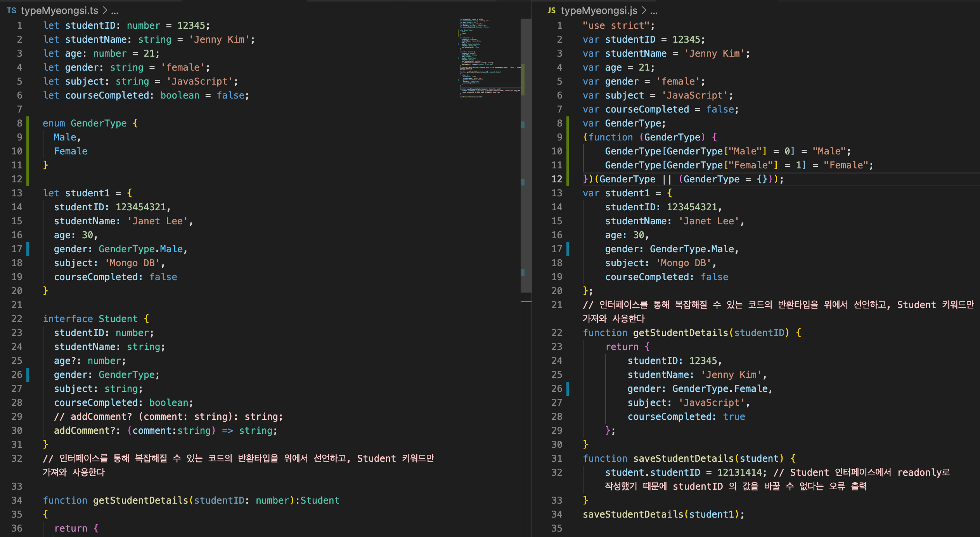Select line number 22 at interface Student
This screenshot has width=980, height=537.
17,319
